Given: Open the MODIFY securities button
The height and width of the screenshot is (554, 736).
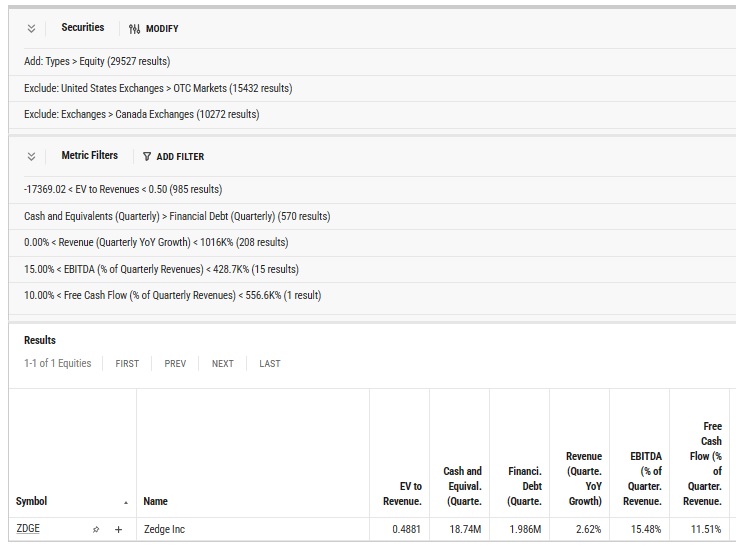Looking at the screenshot, I should [x=153, y=29].
